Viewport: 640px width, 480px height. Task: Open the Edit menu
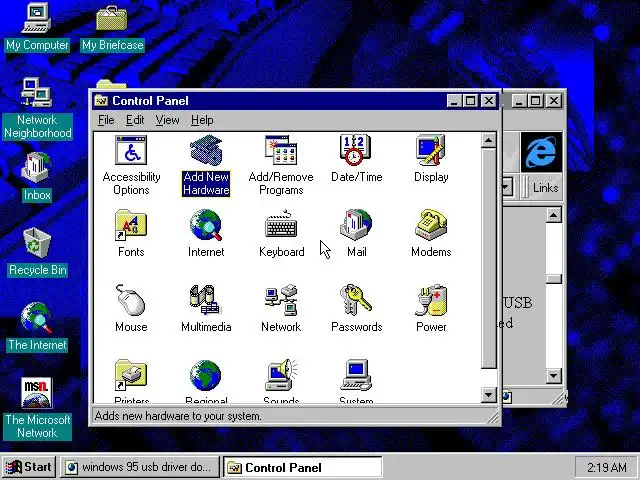tap(135, 120)
